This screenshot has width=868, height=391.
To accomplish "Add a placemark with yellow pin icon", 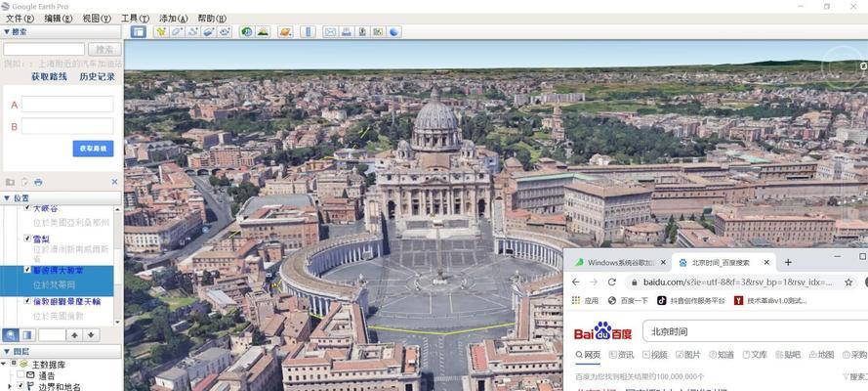I will pos(160,32).
